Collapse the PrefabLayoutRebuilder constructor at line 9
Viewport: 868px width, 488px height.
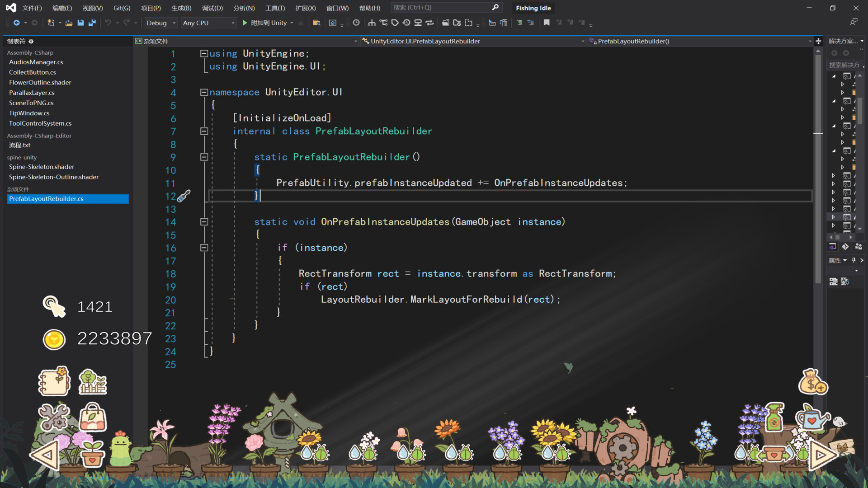click(x=204, y=157)
